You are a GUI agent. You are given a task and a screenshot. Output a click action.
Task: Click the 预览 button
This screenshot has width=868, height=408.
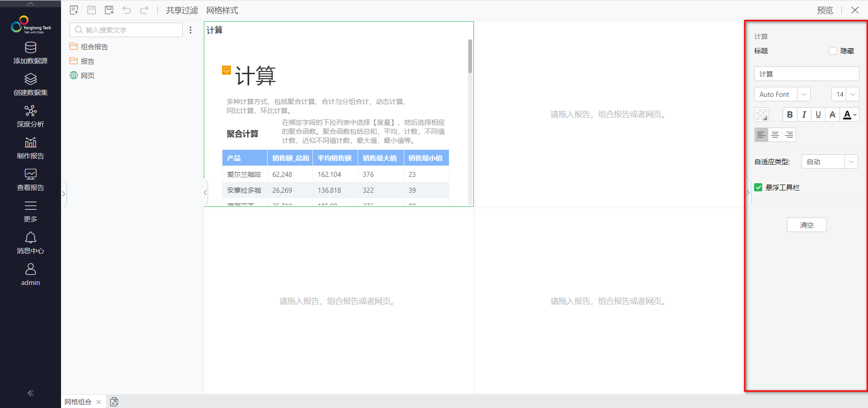coord(825,10)
